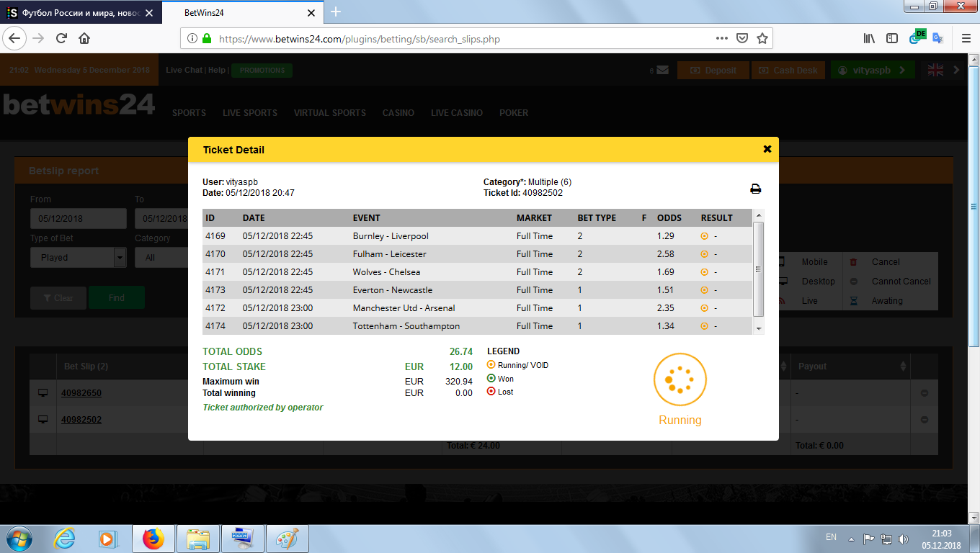980x553 pixels.
Task: Open the Firefox home page icon
Action: (x=84, y=38)
